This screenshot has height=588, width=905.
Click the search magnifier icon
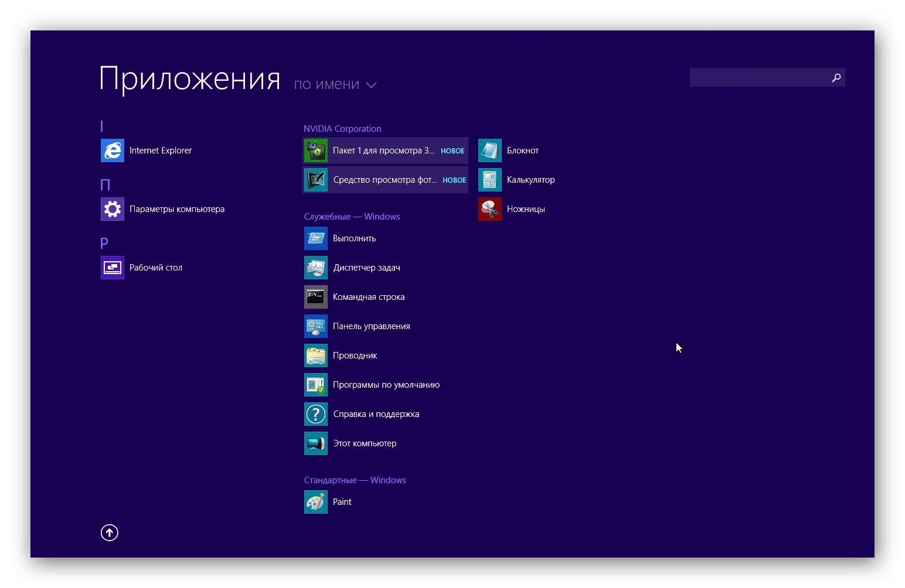(836, 77)
